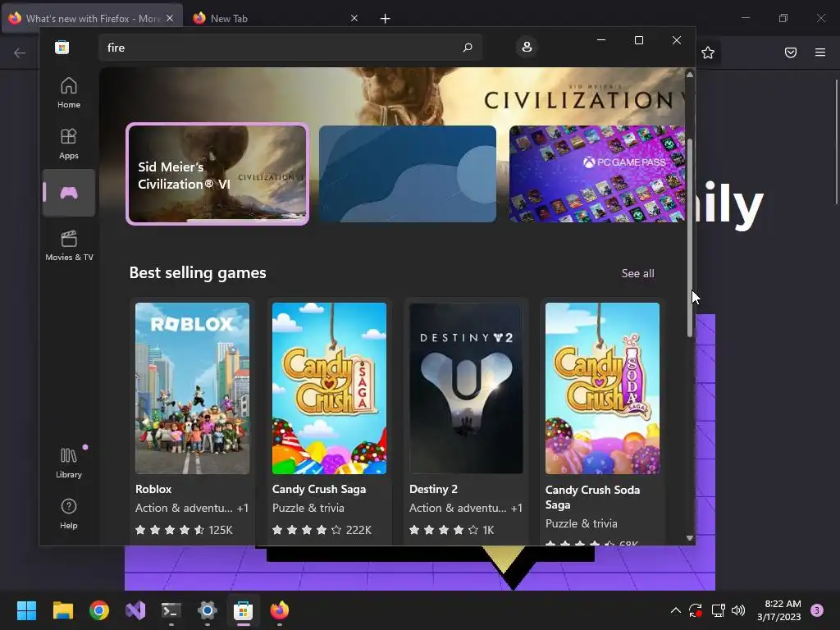Open the Roblox game card image
This screenshot has height=630, width=840.
[192, 388]
